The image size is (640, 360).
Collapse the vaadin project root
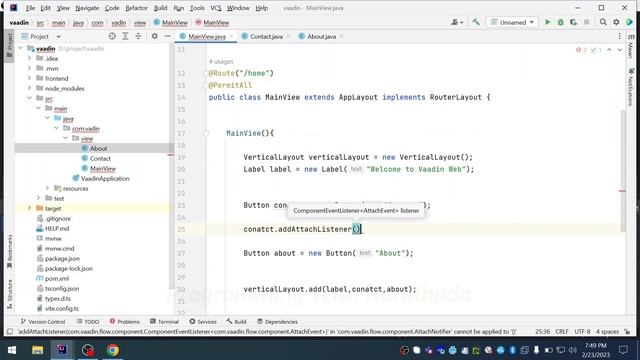(x=20, y=48)
